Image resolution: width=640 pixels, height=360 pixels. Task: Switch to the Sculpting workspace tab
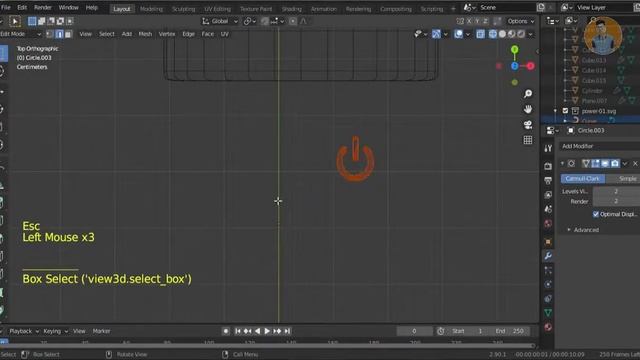pos(183,9)
